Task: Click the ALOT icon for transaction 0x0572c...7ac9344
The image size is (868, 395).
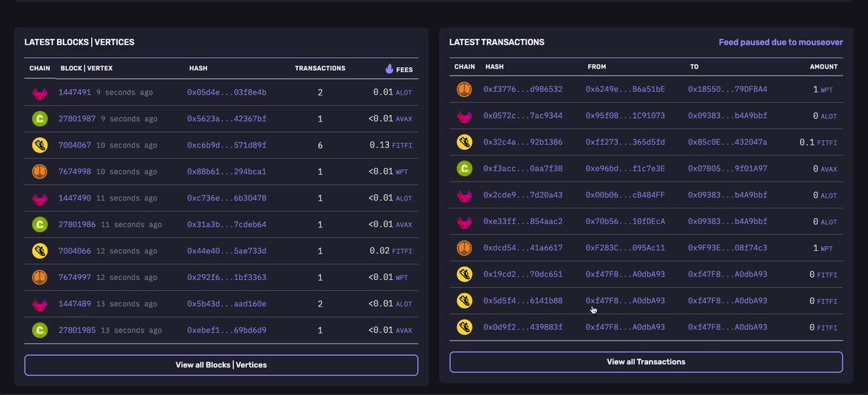Action: [464, 116]
